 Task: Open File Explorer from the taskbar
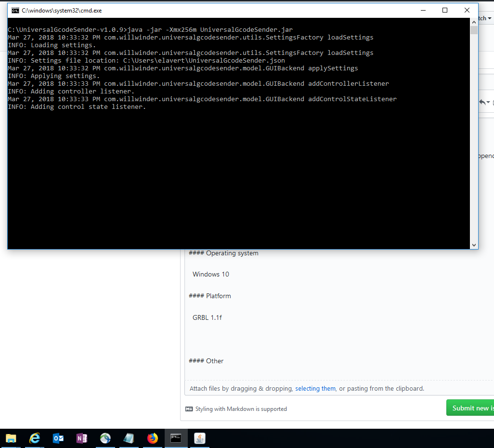point(11,438)
